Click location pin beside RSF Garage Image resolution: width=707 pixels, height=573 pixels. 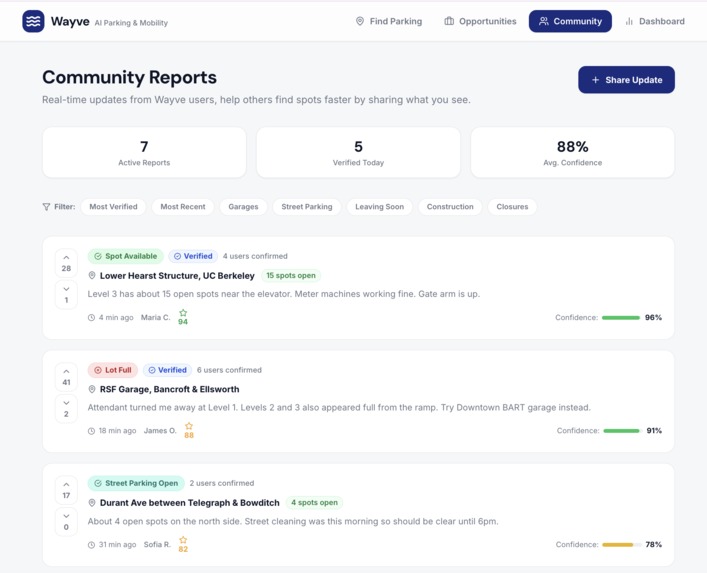coord(92,389)
